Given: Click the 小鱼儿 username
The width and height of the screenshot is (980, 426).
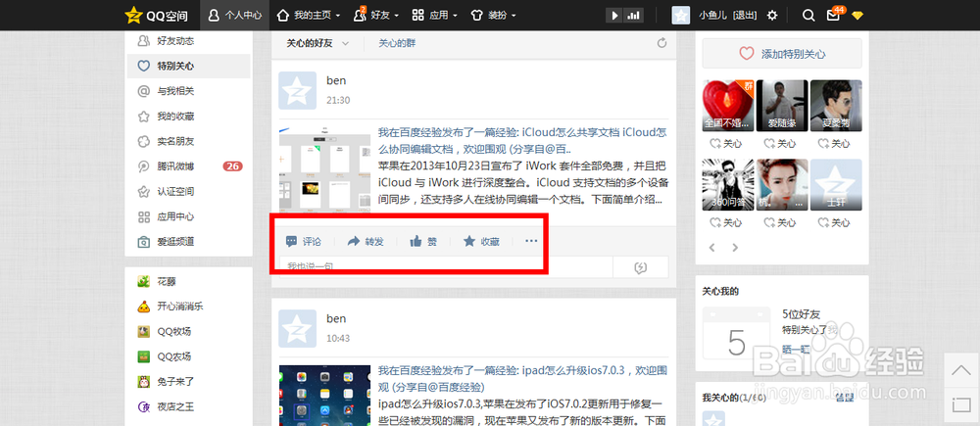Looking at the screenshot, I should [712, 15].
